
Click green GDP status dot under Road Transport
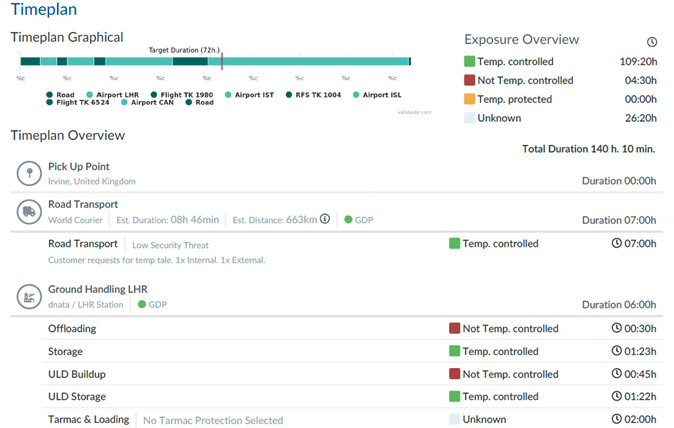(x=348, y=219)
